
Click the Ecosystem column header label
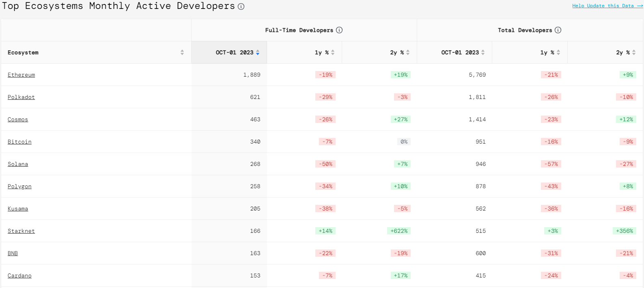click(23, 52)
